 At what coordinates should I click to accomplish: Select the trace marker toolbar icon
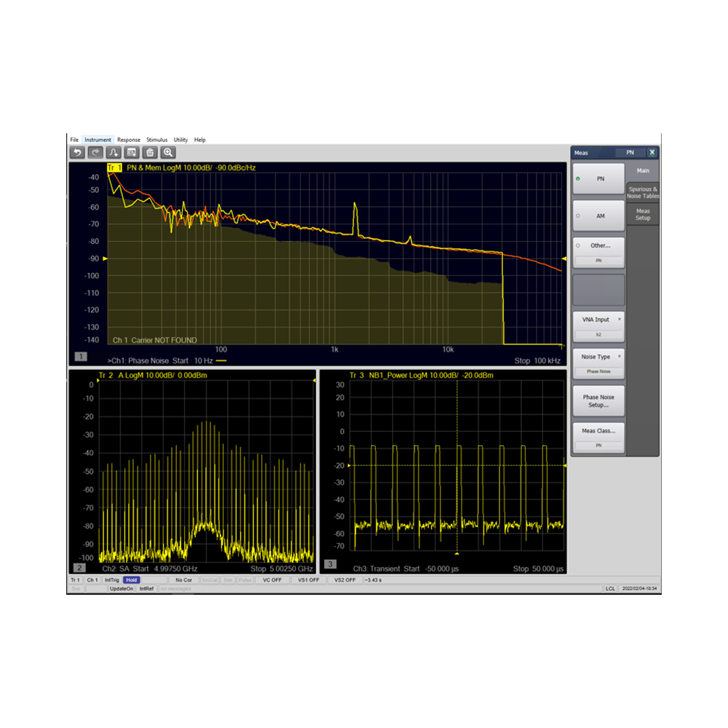113,151
